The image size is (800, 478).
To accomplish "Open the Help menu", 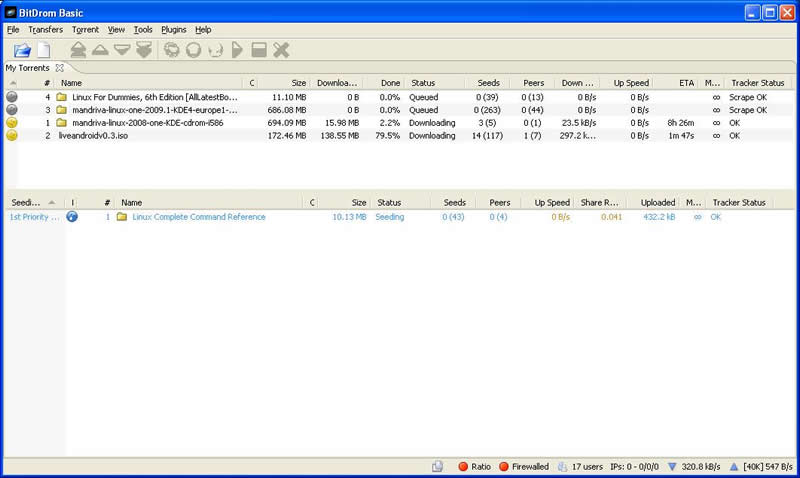I will [203, 30].
